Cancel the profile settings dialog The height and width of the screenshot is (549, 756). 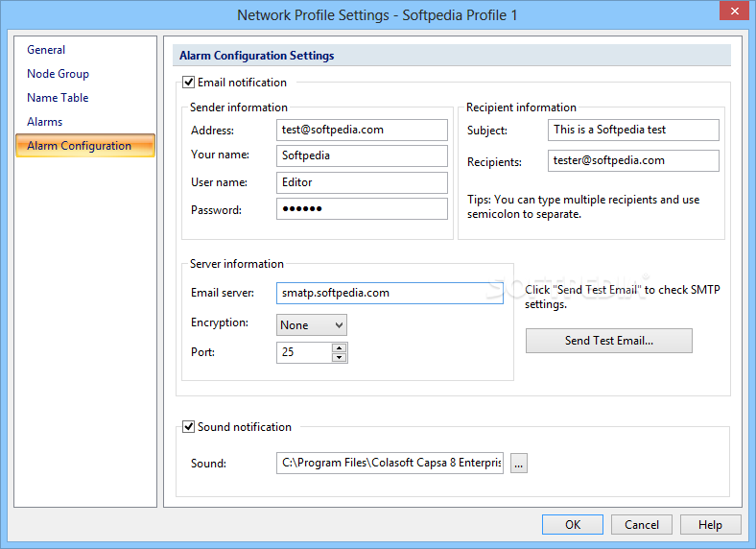click(642, 524)
